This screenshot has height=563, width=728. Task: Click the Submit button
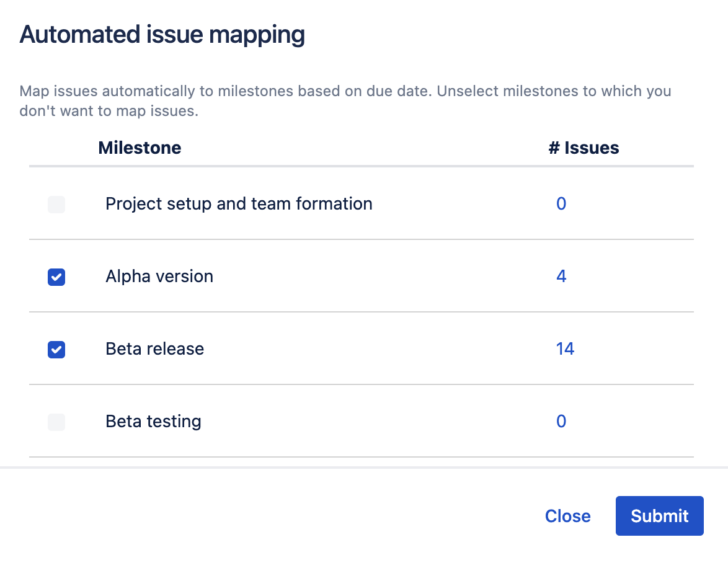pos(659,516)
